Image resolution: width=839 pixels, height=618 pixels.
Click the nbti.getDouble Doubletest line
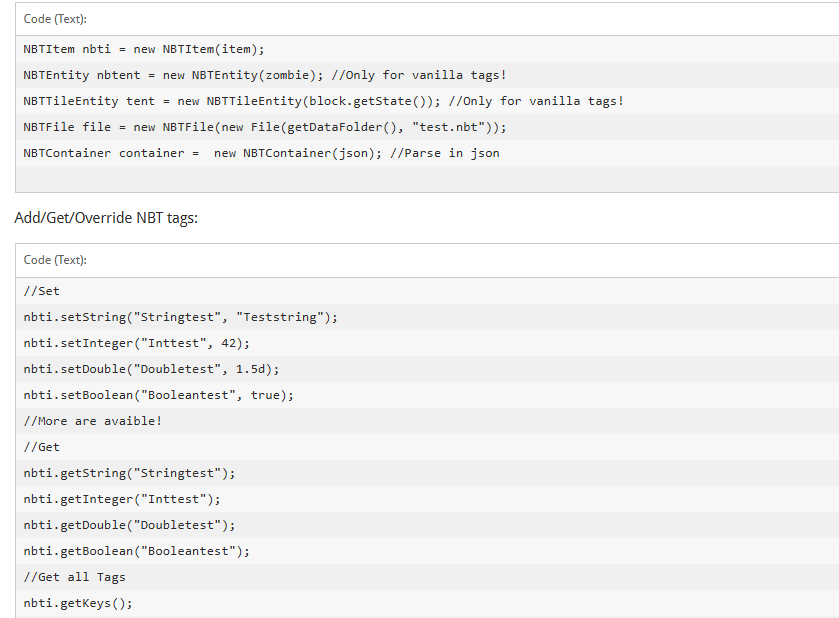point(129,525)
